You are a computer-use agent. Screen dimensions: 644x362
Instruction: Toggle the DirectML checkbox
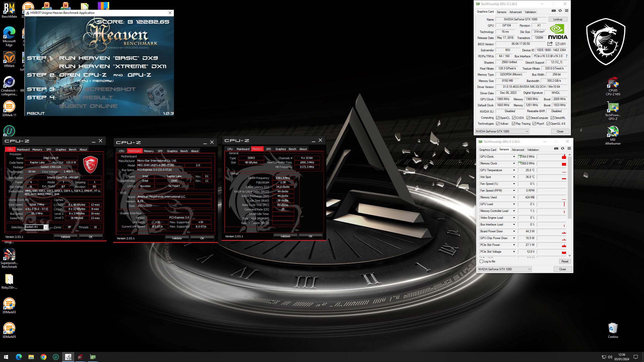(x=552, y=118)
